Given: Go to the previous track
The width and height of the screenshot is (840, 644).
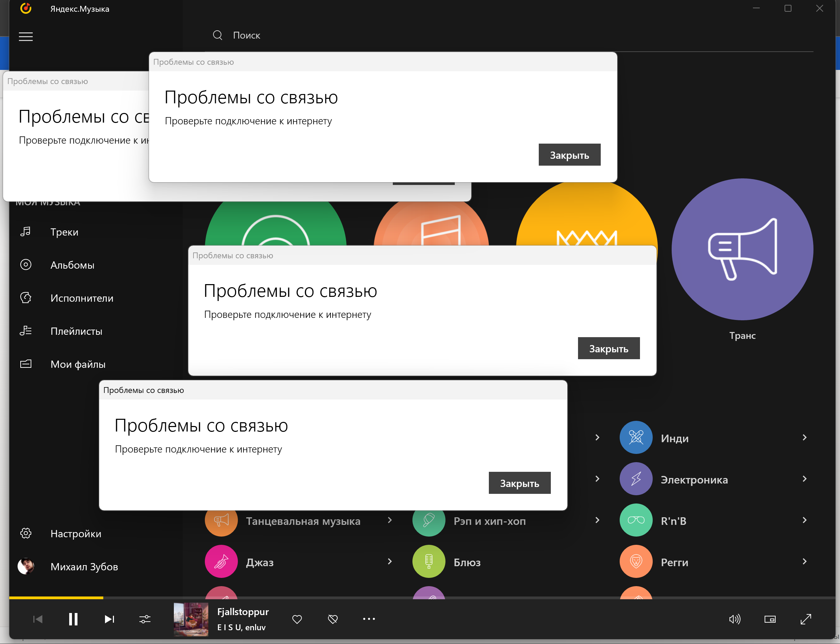Looking at the screenshot, I should tap(38, 619).
